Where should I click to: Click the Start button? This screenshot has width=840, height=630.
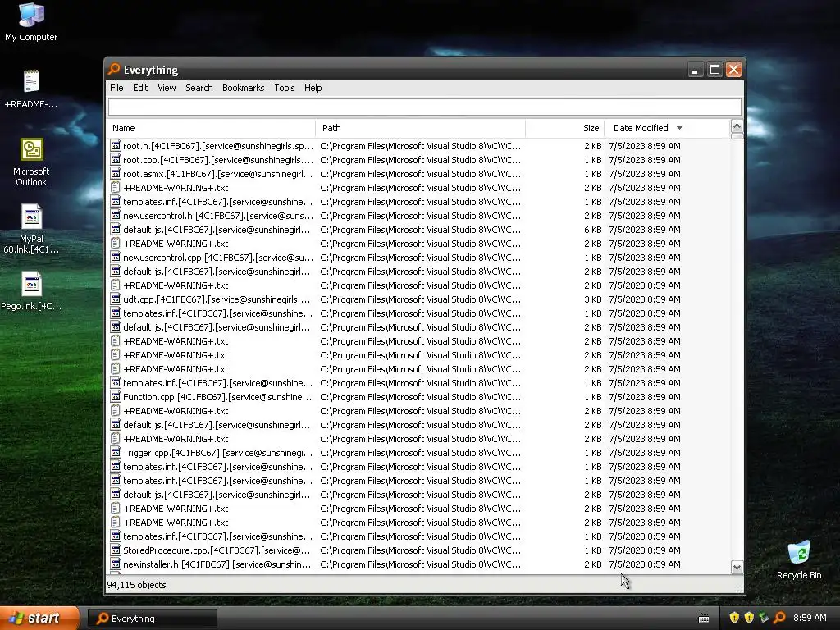click(x=39, y=619)
